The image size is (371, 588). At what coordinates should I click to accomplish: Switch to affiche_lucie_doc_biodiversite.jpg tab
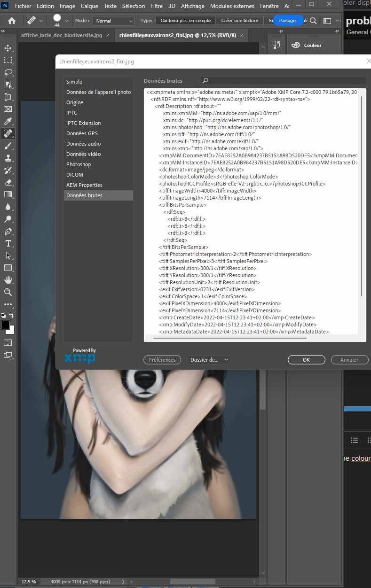tap(61, 35)
